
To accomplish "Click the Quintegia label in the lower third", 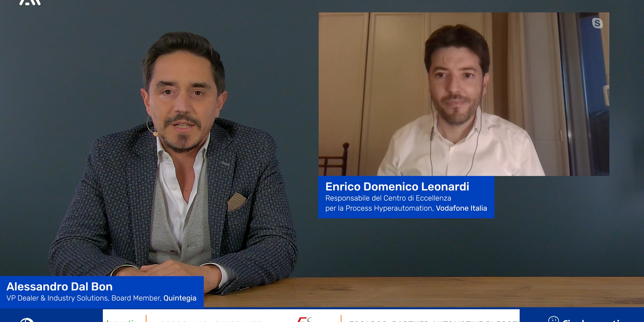I will point(180,298).
